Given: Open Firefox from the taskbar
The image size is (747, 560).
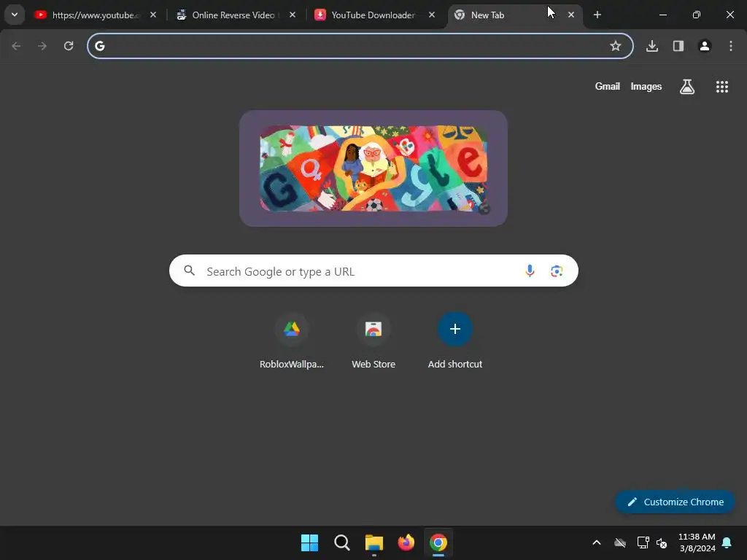Looking at the screenshot, I should click(x=406, y=542).
